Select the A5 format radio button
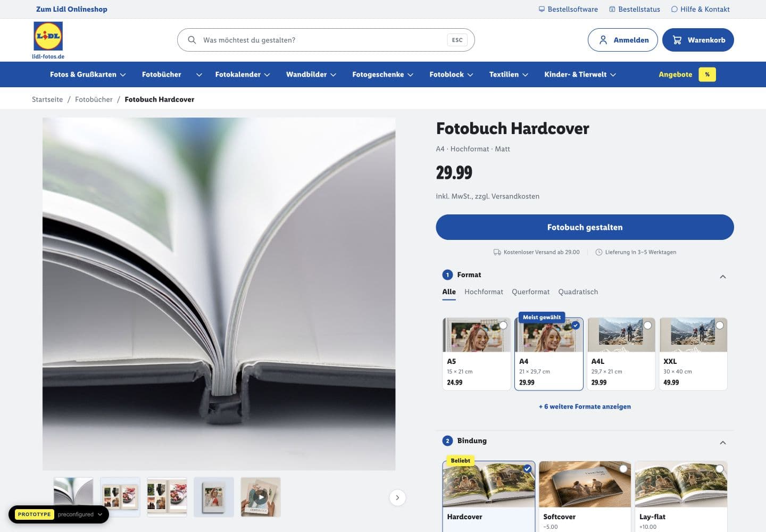This screenshot has height=532, width=766. tap(503, 326)
